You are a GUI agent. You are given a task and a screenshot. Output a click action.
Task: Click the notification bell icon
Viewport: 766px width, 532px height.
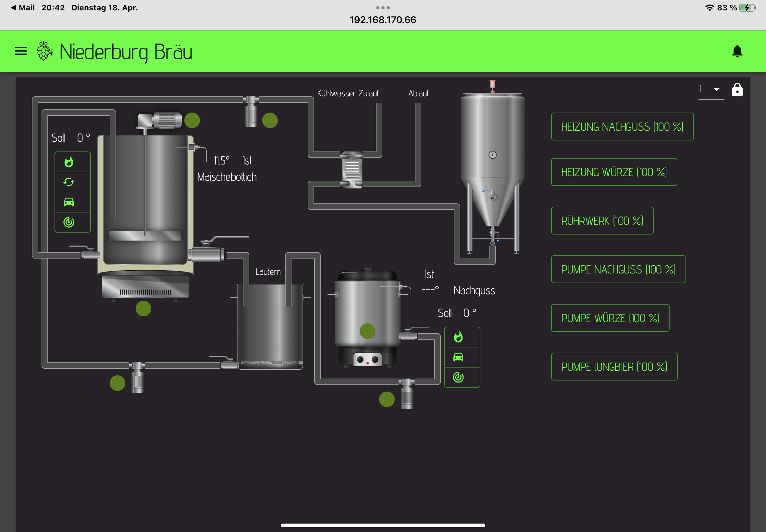point(737,51)
